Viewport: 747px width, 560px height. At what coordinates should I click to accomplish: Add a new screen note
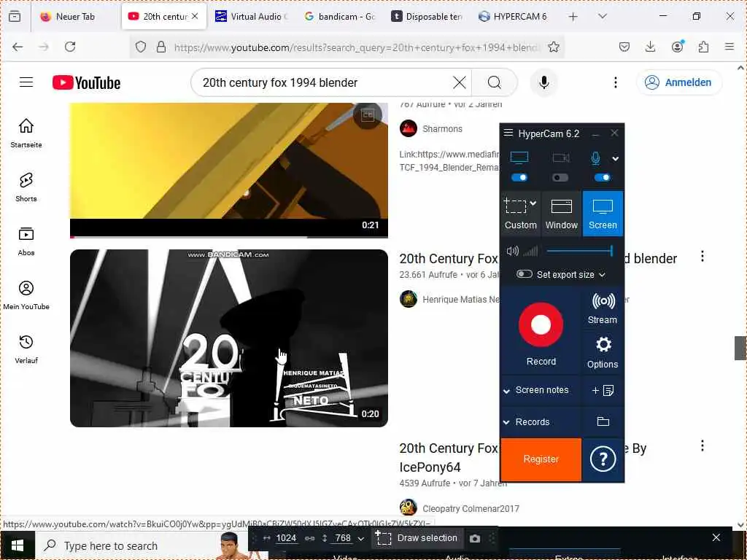coord(603,391)
